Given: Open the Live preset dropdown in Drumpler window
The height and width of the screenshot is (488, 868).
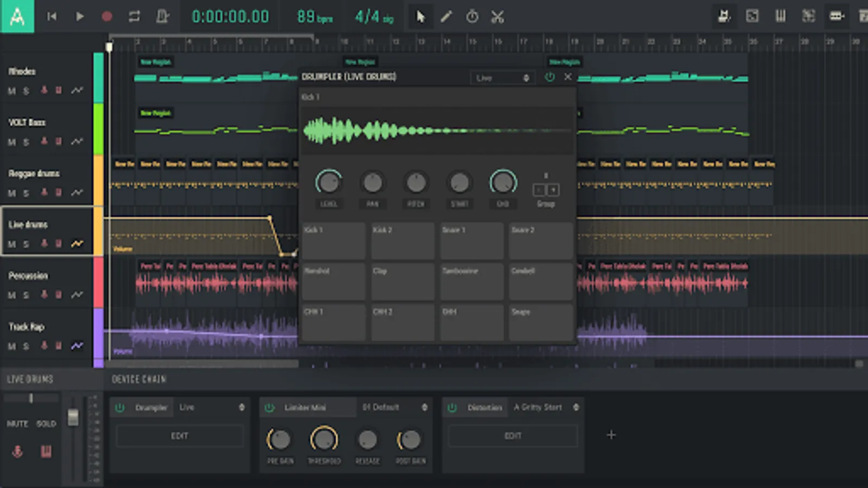Looking at the screenshot, I should tap(502, 78).
